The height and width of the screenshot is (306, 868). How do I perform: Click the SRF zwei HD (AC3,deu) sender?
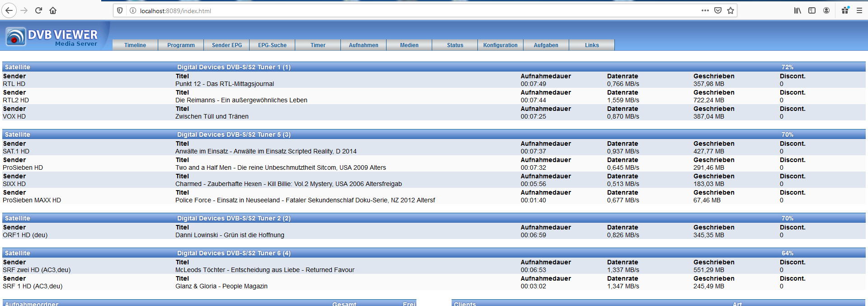(x=37, y=270)
